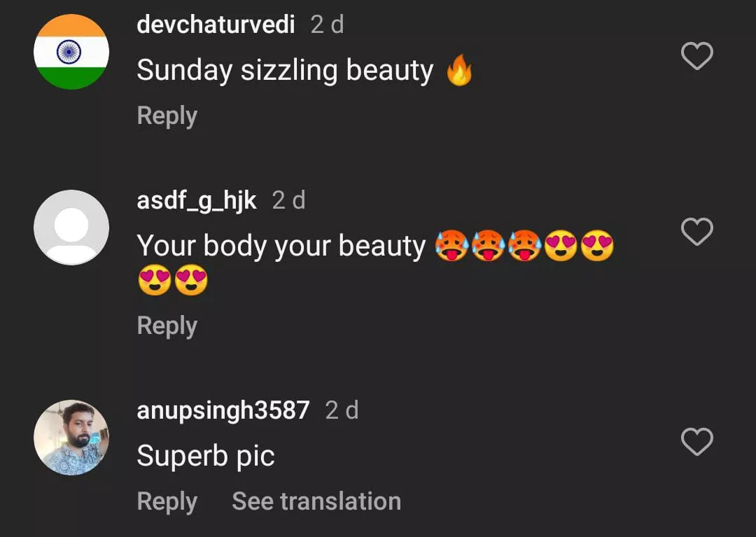Select the 'Your body your beauty' text

coord(281,246)
